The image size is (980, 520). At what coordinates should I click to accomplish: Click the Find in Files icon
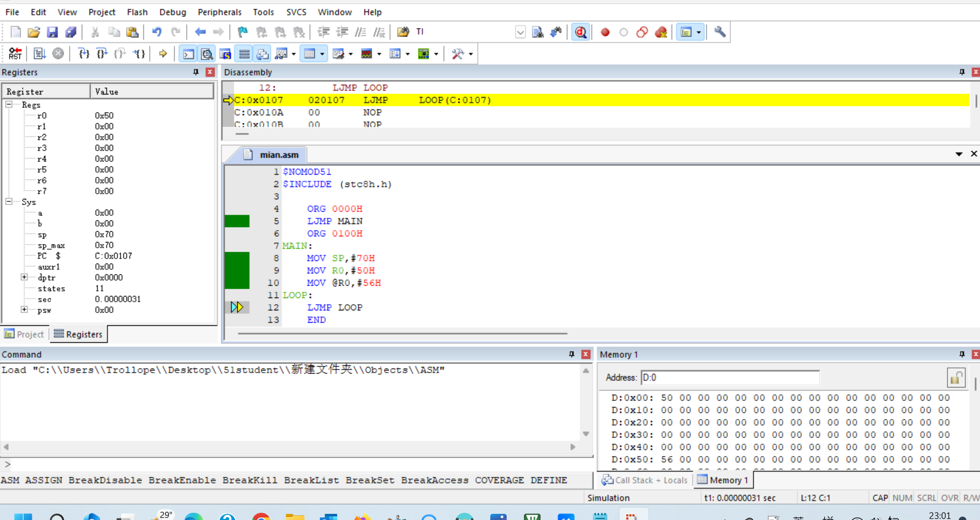point(403,32)
